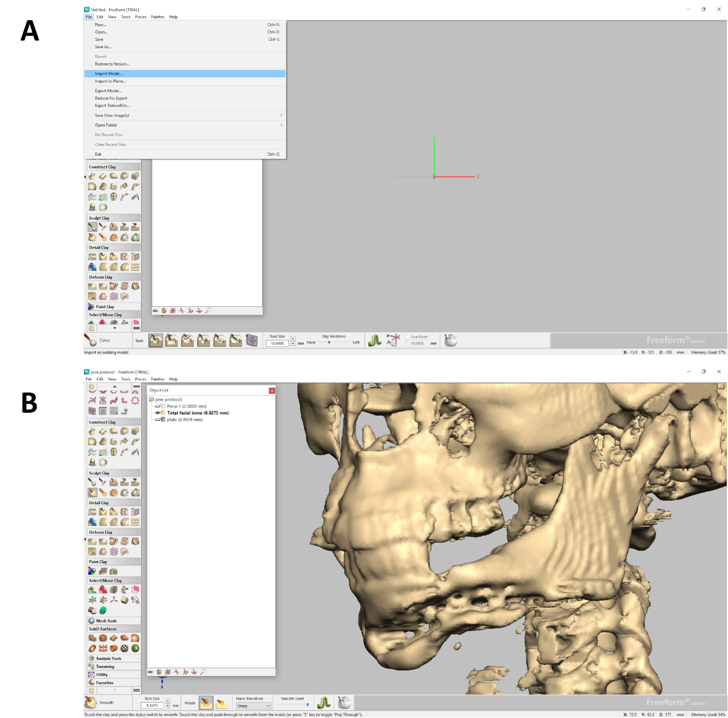Open the Mask Transition dropdown
The image size is (728, 718).
point(253,706)
